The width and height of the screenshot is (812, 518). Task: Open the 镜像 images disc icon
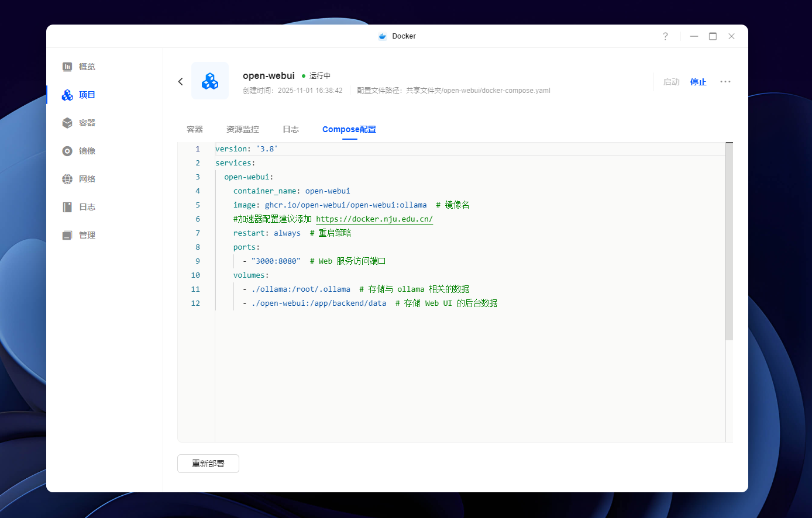coord(67,151)
